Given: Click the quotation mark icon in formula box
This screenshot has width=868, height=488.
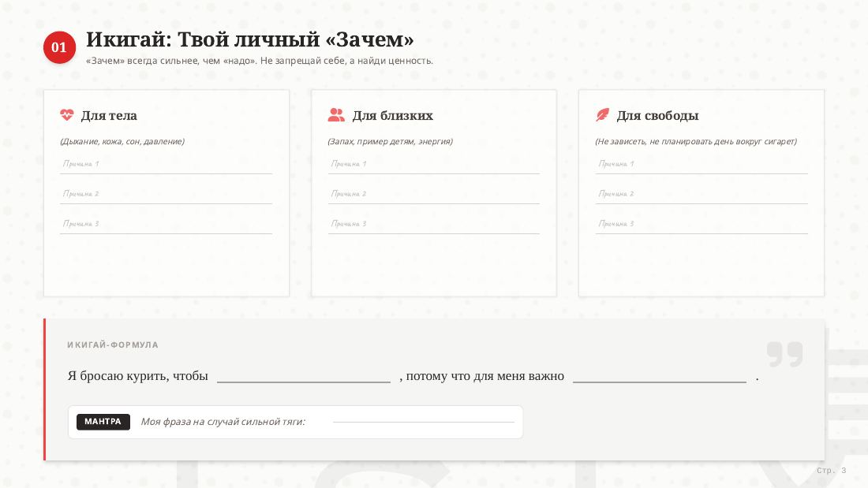Looking at the screenshot, I should (x=784, y=354).
